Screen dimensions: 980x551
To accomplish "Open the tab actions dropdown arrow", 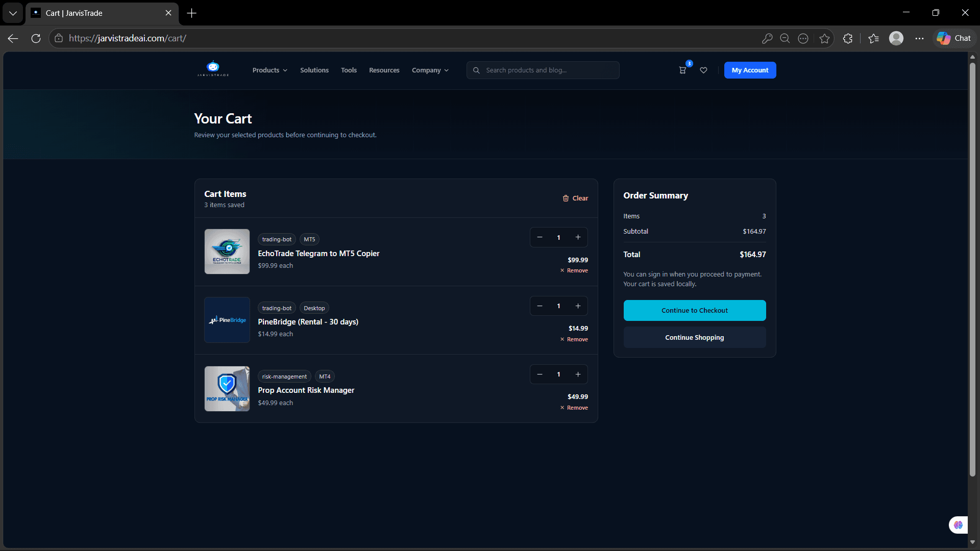I will coord(13,13).
